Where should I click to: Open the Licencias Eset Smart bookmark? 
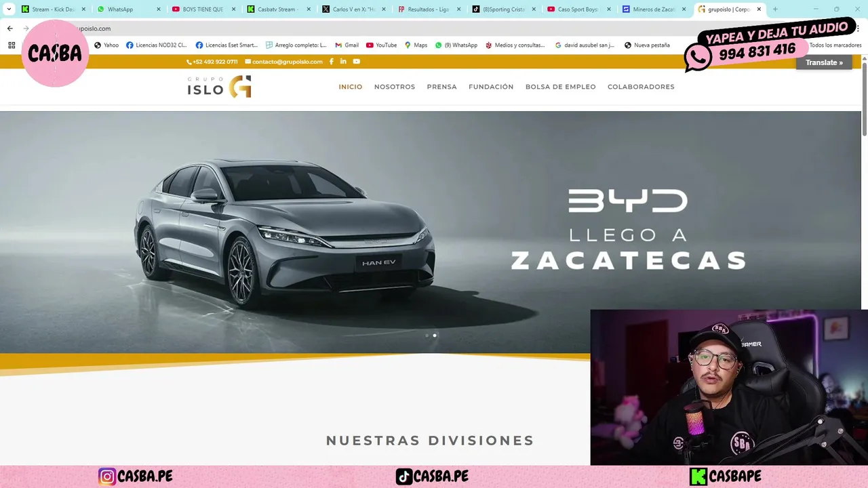pos(226,45)
